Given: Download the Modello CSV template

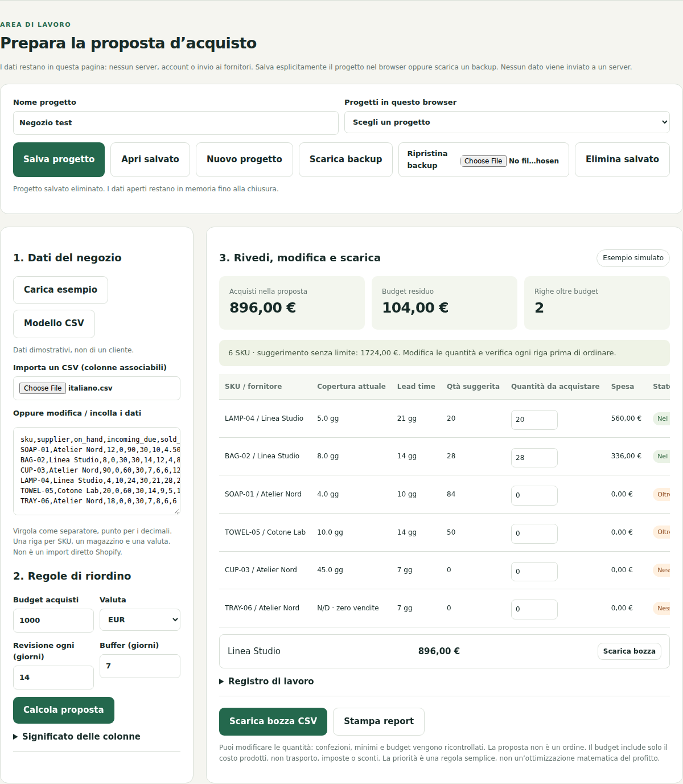Looking at the screenshot, I should [54, 323].
